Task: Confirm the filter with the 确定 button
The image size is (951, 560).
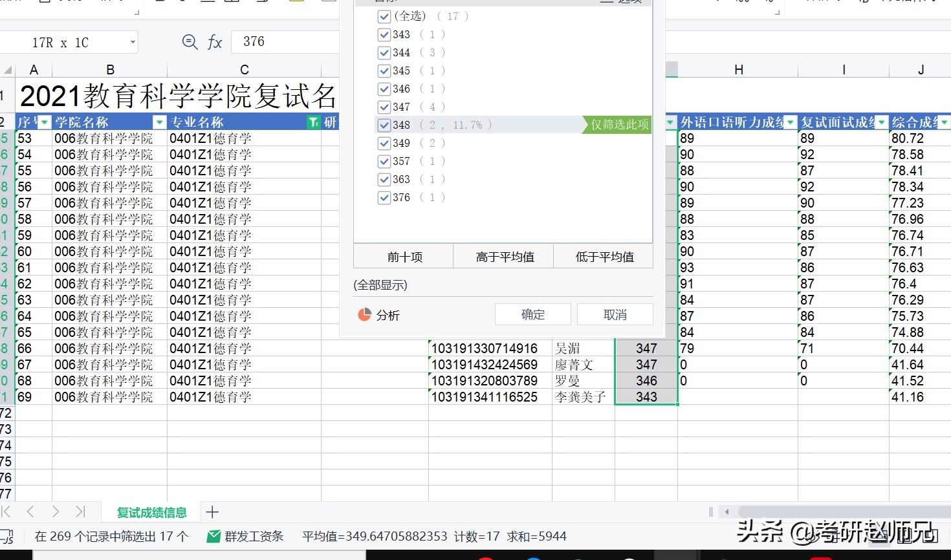Action: [x=532, y=314]
